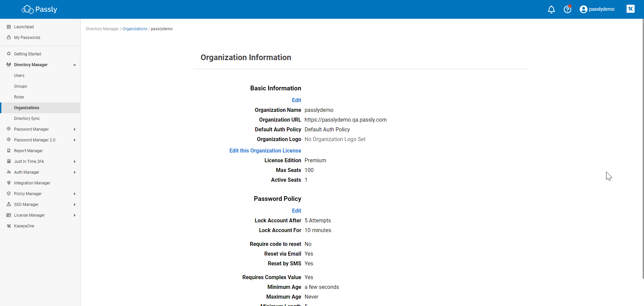Click the Passly logo icon

coord(28,9)
